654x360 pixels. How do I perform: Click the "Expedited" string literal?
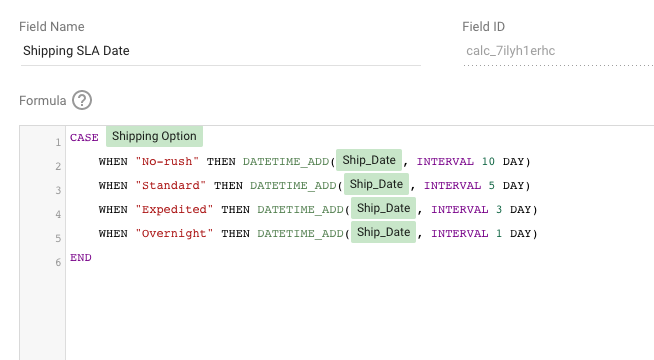[174, 209]
